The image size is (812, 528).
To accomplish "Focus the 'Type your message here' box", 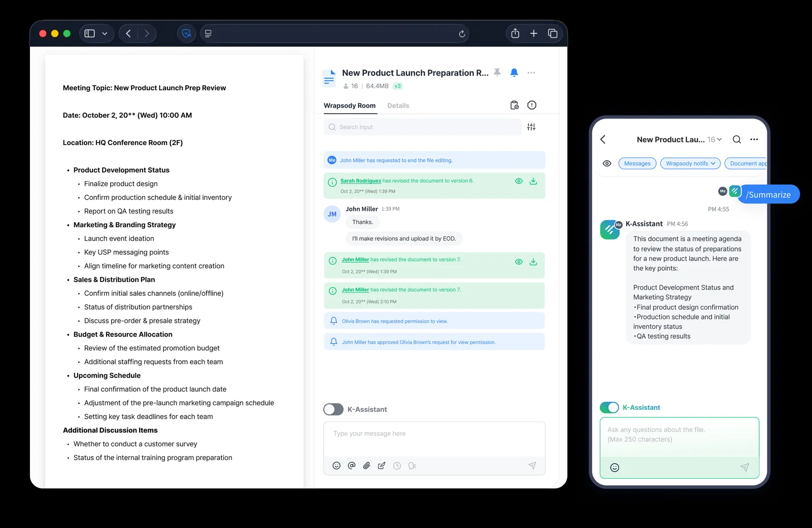I will coord(434,439).
